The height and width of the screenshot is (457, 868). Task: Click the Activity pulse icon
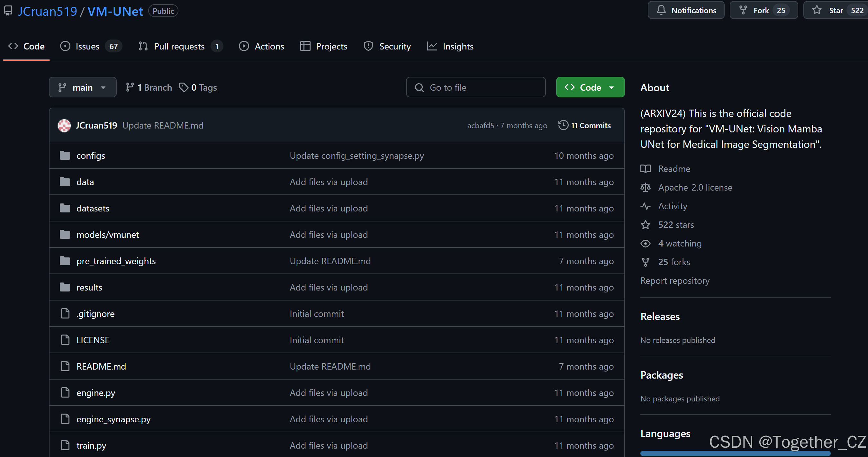click(x=645, y=206)
